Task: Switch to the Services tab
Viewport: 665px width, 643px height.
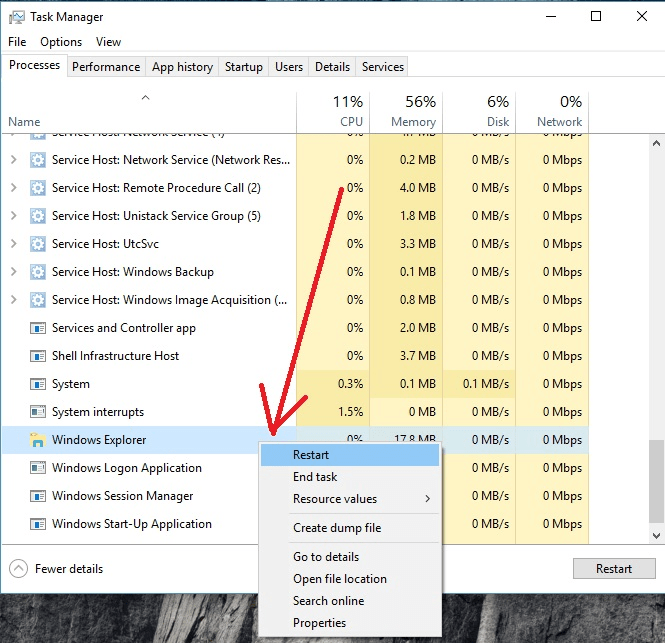Action: (383, 67)
